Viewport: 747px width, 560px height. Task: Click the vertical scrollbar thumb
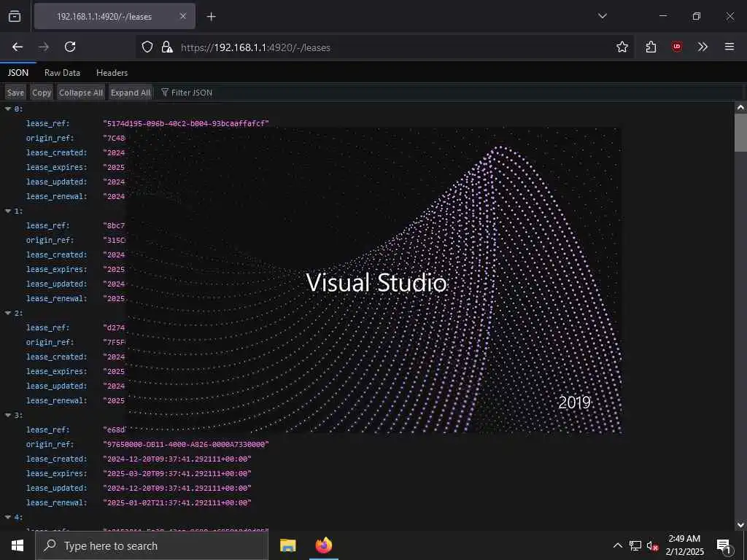(x=740, y=133)
